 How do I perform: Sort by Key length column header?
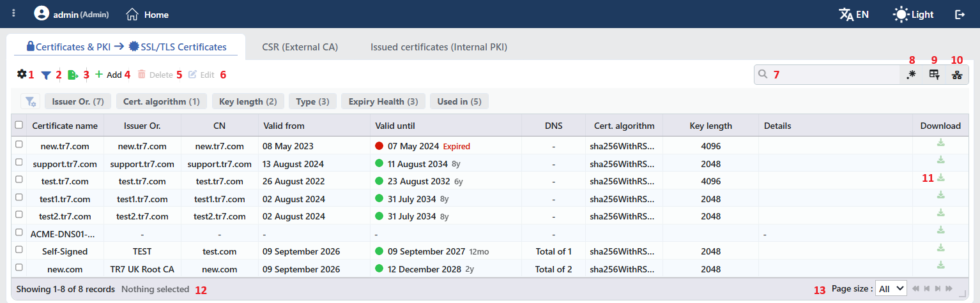click(x=710, y=126)
